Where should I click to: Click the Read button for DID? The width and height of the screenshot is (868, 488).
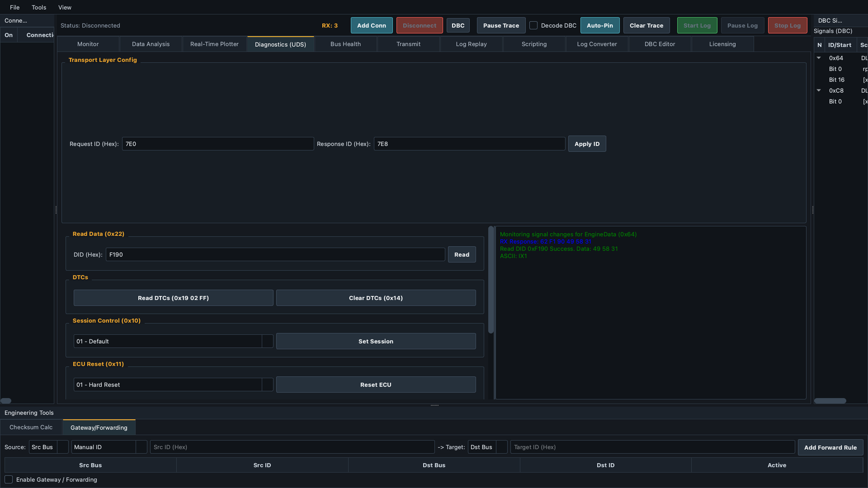coord(462,254)
